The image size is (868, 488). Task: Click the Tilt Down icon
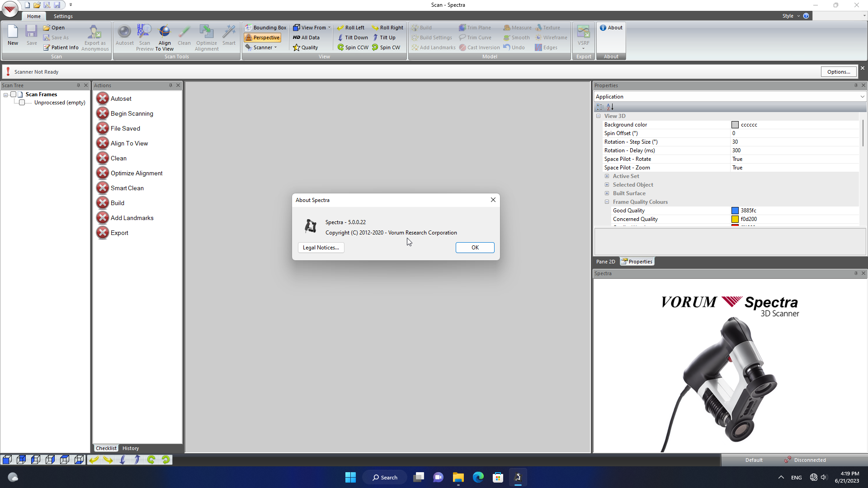tap(340, 38)
